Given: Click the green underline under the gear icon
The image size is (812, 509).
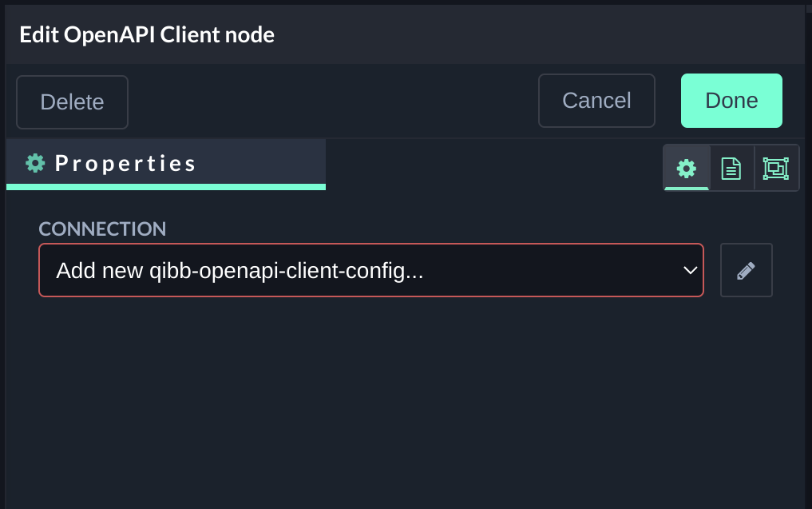Looking at the screenshot, I should click(x=687, y=189).
